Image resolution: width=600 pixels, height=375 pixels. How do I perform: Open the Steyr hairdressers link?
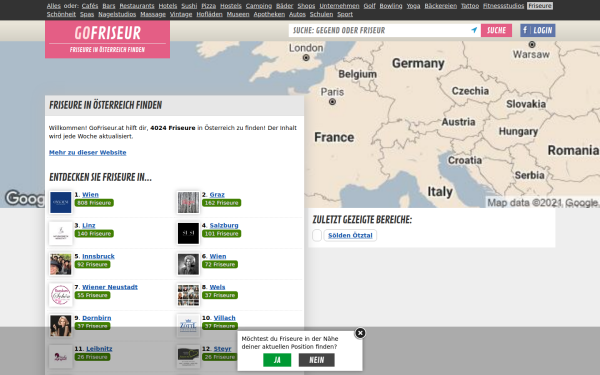pyautogui.click(x=222, y=349)
